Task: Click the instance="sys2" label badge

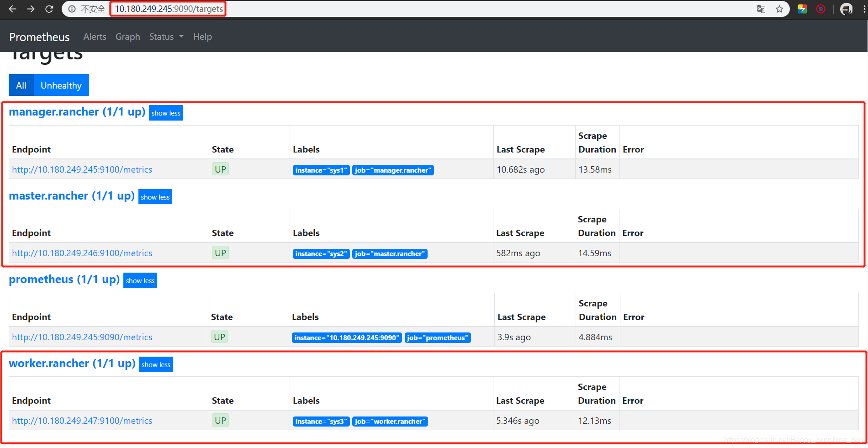Action: (321, 254)
